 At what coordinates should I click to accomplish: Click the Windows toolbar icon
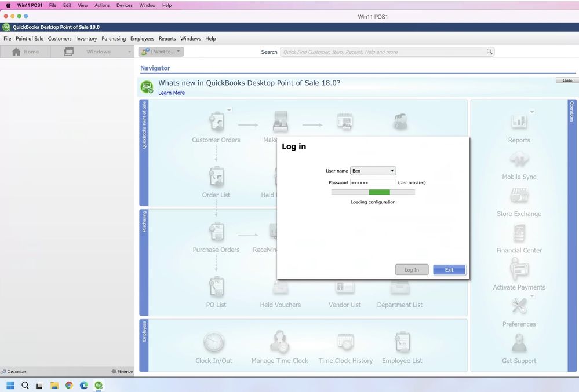(x=69, y=52)
